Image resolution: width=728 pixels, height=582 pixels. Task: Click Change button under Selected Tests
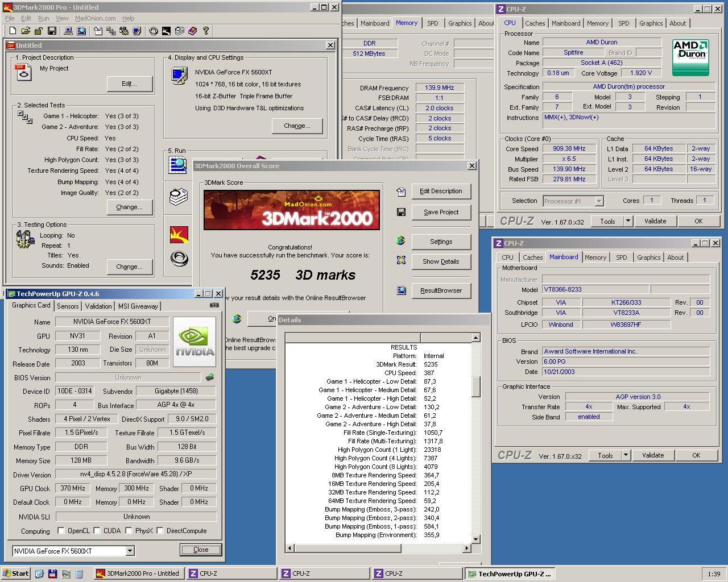coord(130,207)
